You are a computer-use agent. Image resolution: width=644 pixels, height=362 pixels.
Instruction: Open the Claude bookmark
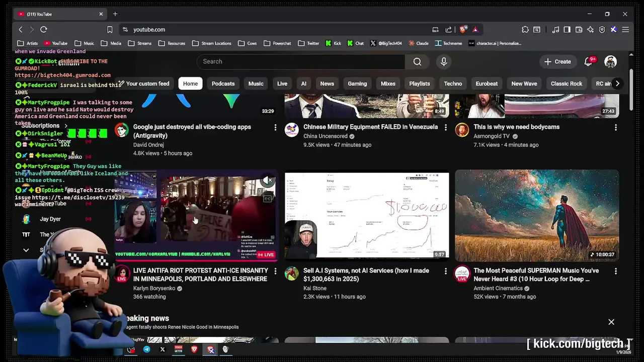[419, 43]
